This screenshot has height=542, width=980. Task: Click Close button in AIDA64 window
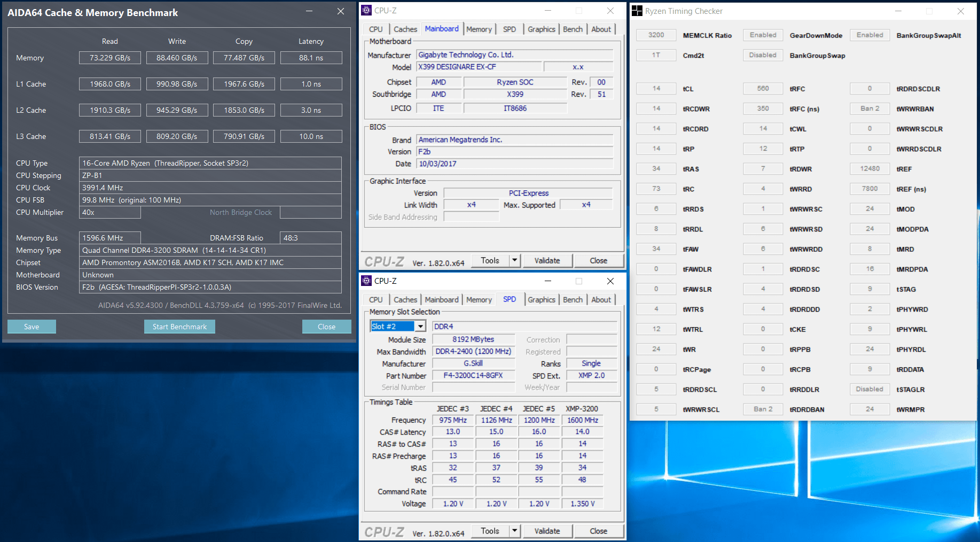327,327
